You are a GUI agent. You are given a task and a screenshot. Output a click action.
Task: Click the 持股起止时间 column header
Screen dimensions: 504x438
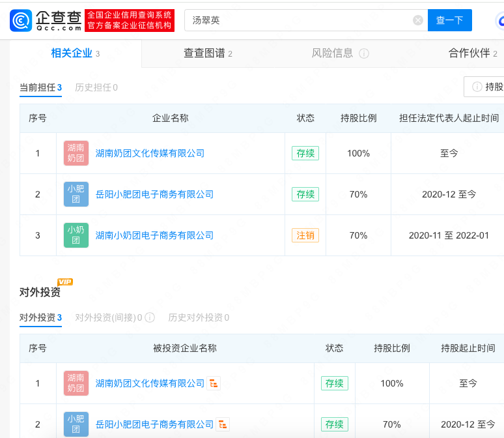(x=468, y=348)
